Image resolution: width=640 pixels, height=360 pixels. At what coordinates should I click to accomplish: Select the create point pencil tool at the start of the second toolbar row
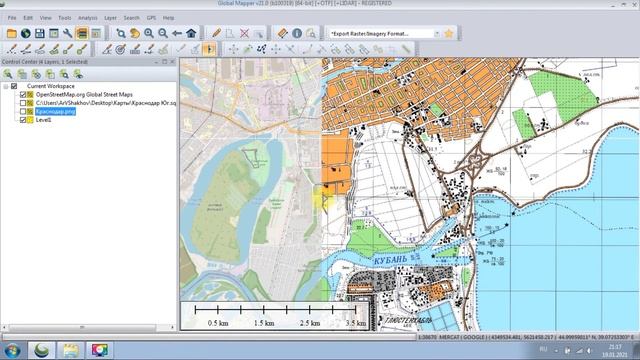click(x=12, y=49)
